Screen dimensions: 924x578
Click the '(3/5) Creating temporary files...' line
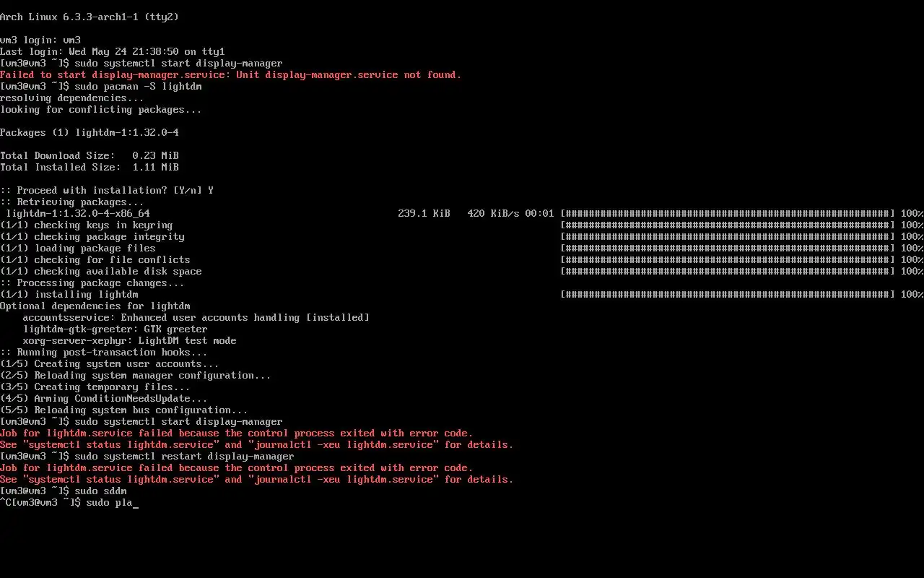click(95, 387)
